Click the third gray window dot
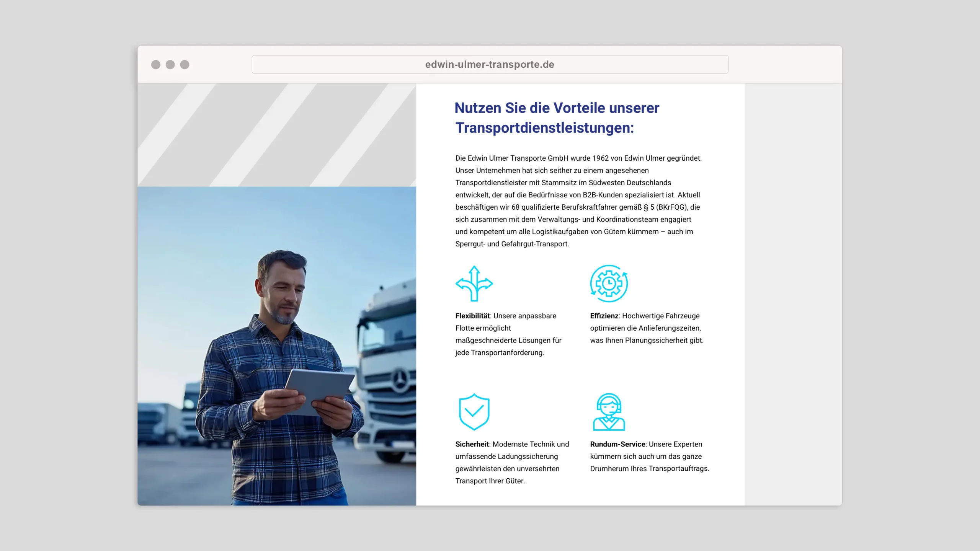 (x=185, y=65)
